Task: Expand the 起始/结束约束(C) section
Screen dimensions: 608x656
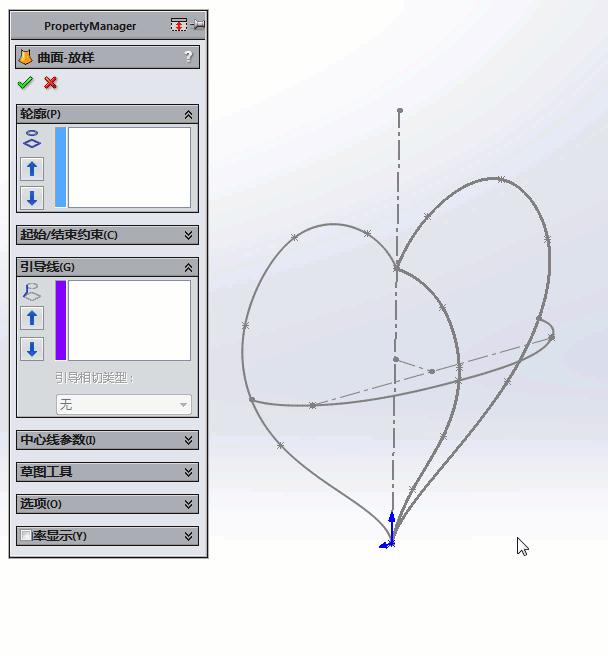Action: click(188, 235)
